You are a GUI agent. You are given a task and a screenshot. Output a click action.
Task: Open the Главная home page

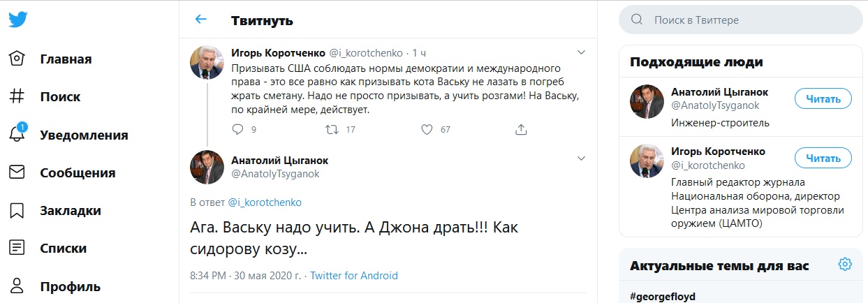(66, 59)
